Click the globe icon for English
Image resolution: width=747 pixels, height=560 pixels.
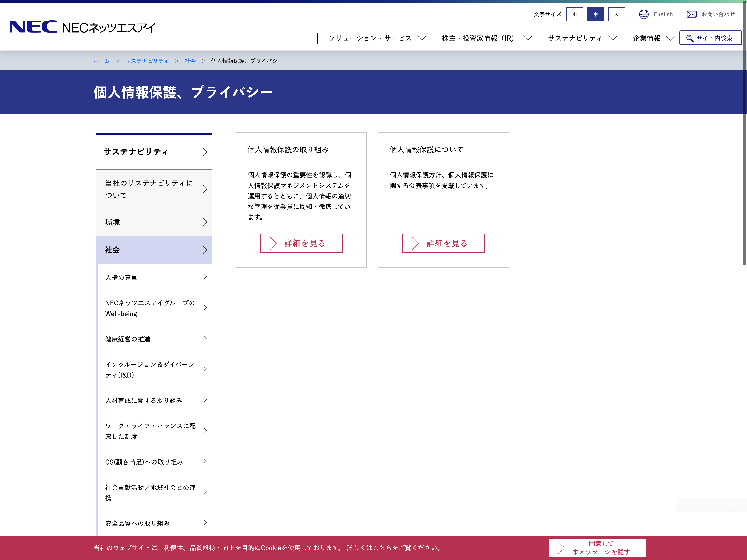644,14
